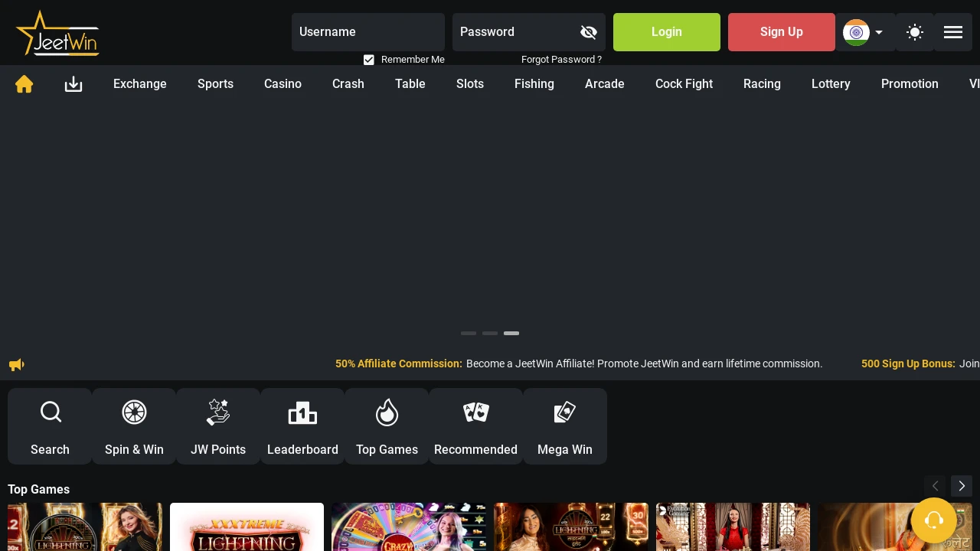Open the Top Games heading
The height and width of the screenshot is (551, 980).
pos(38,490)
